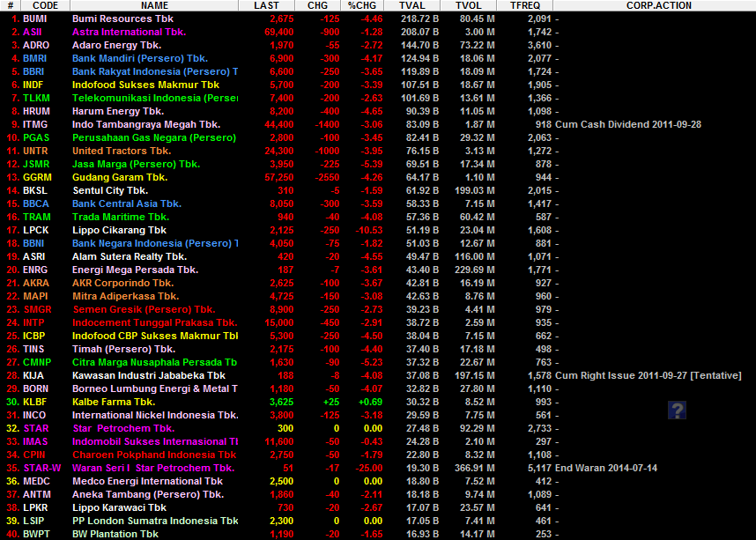Select stock code TINS
The width and height of the screenshot is (756, 540).
click(x=33, y=349)
